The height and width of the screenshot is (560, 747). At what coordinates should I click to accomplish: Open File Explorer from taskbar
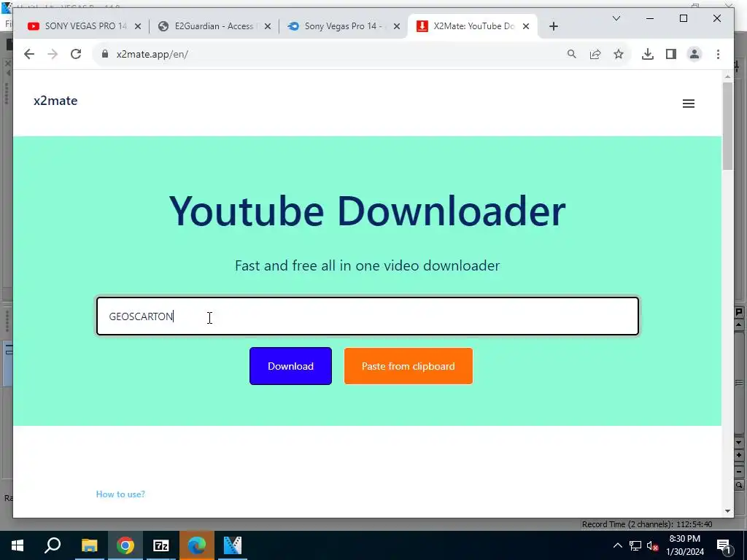[89, 545]
